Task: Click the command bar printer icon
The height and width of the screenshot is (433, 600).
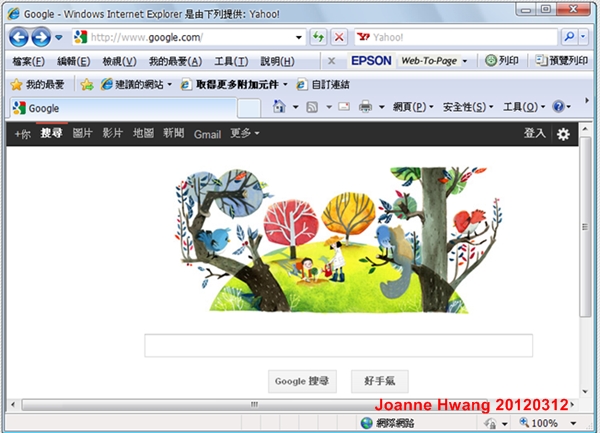Action: point(365,107)
